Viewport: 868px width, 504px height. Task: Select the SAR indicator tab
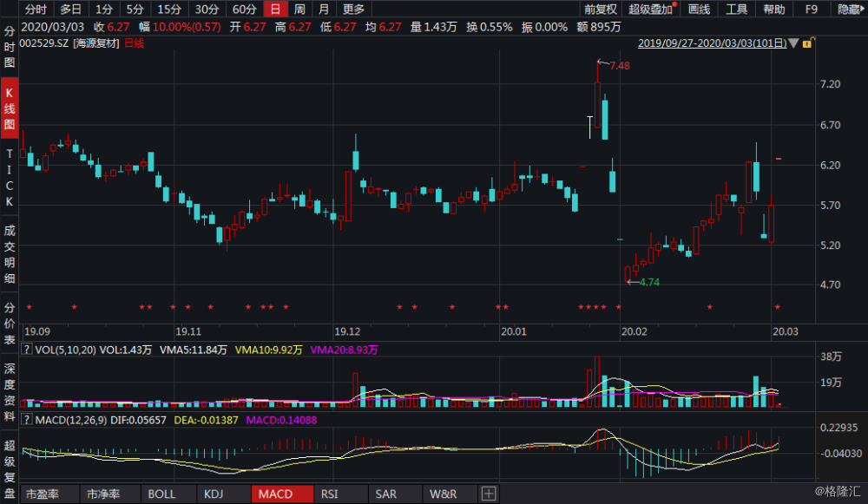[386, 494]
